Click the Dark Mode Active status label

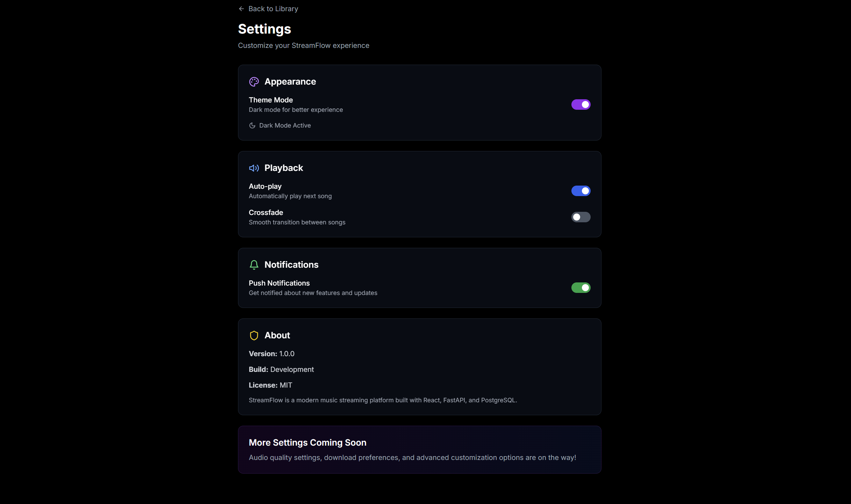285,125
